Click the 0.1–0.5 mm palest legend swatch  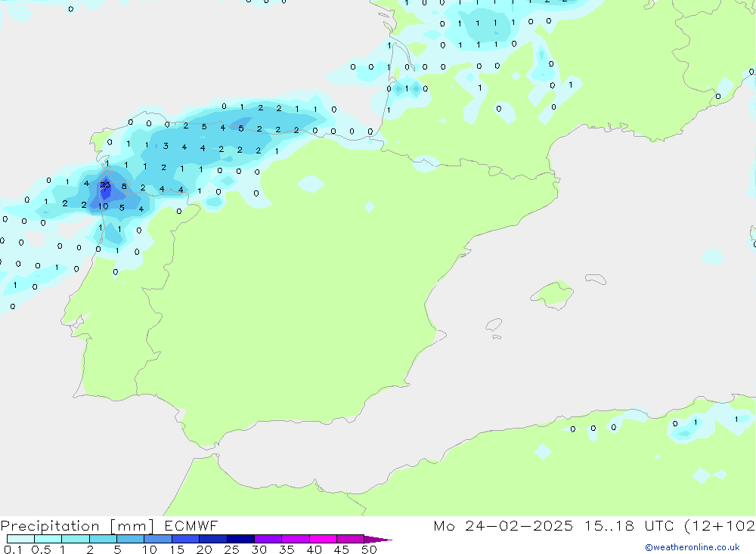point(20,539)
